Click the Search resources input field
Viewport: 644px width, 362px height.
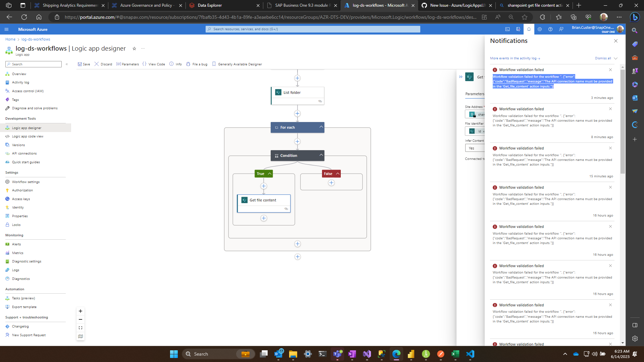pos(313,29)
